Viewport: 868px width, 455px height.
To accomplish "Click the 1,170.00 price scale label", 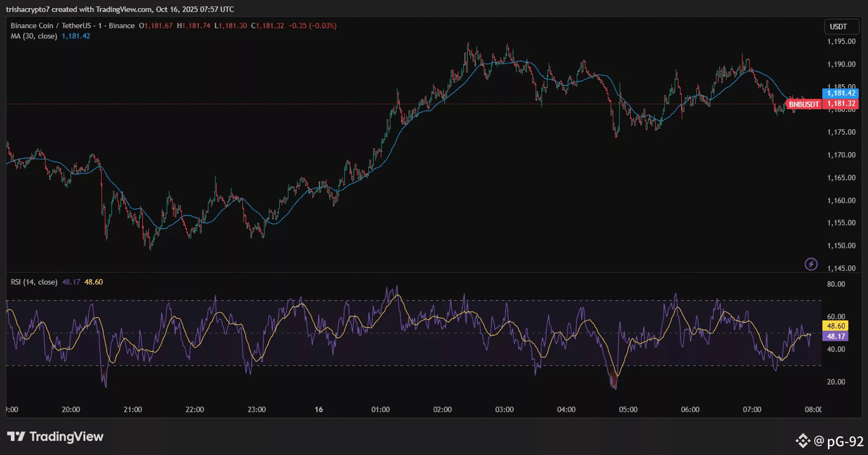I will (x=841, y=155).
